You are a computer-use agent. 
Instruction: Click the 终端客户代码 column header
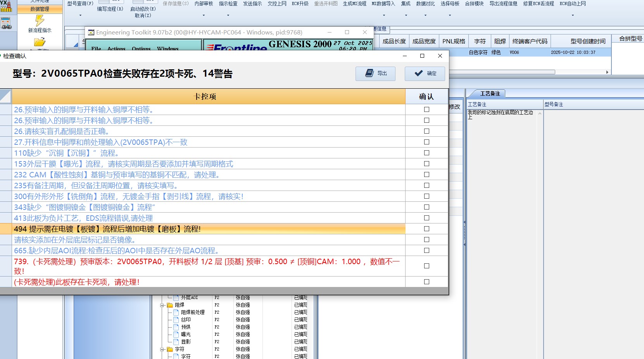[x=530, y=41]
